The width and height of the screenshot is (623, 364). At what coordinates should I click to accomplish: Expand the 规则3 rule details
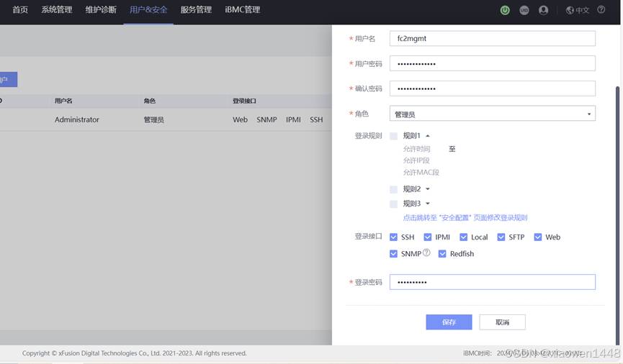428,204
